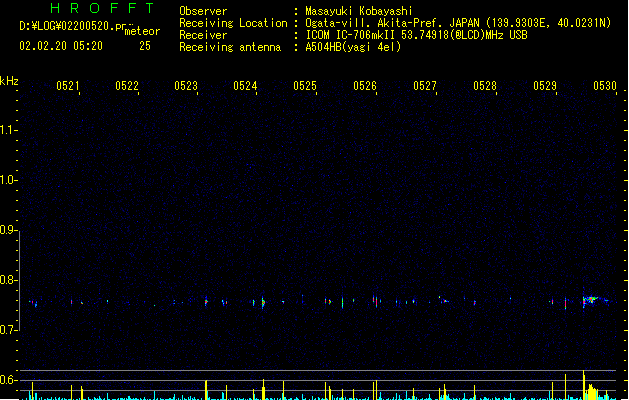The height and width of the screenshot is (400, 629).
Task: Click the large meteor echo before 0530
Action: (x=590, y=301)
